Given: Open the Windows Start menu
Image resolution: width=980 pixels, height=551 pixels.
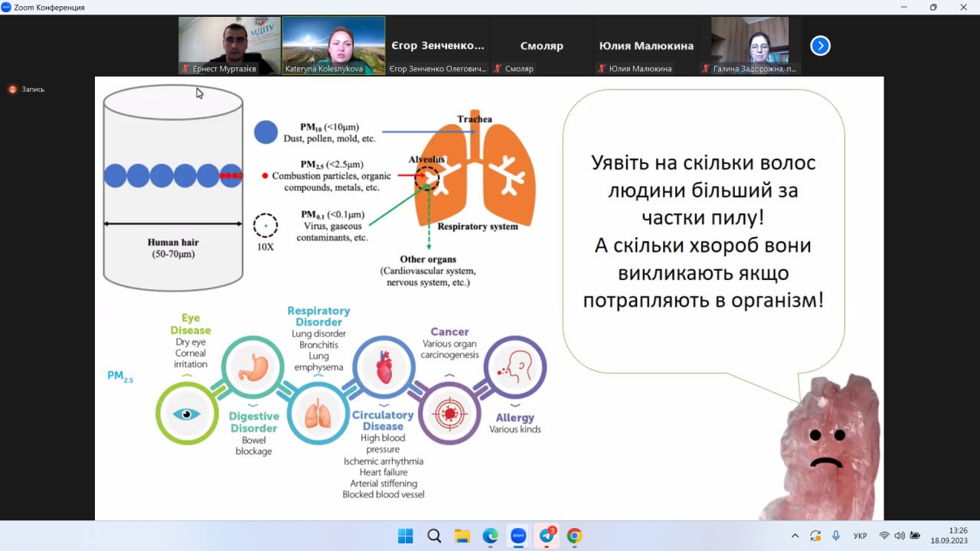Looking at the screenshot, I should pyautogui.click(x=405, y=536).
